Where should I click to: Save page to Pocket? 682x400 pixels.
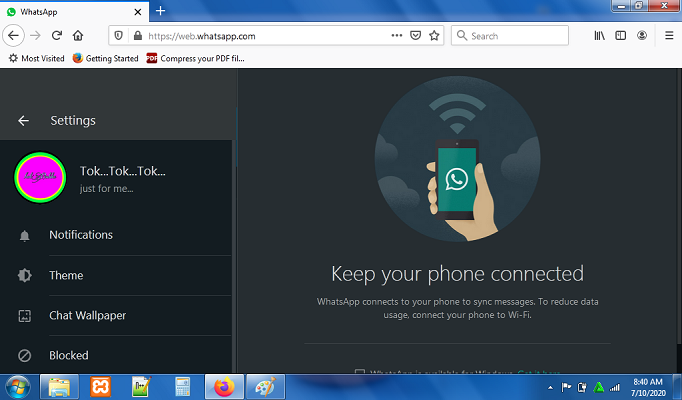(x=415, y=36)
